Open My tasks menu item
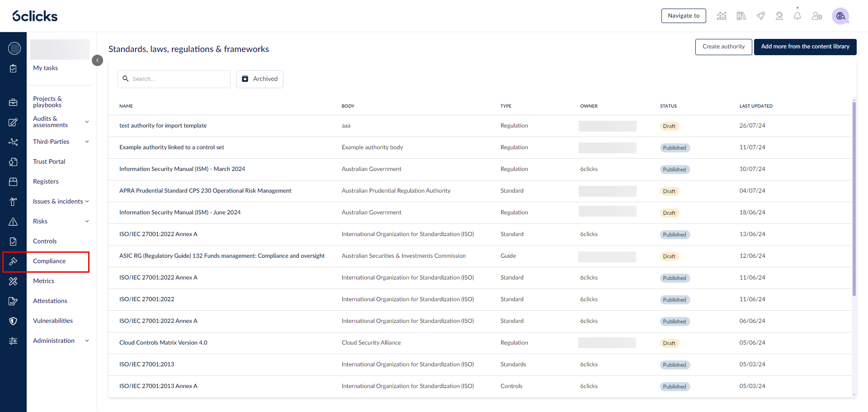This screenshot has height=412, width=868. (45, 68)
